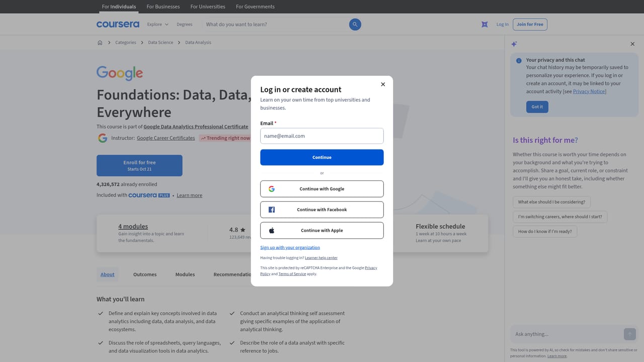Open the AI sparkle icon beside Log In
The height and width of the screenshot is (362, 644).
(485, 24)
